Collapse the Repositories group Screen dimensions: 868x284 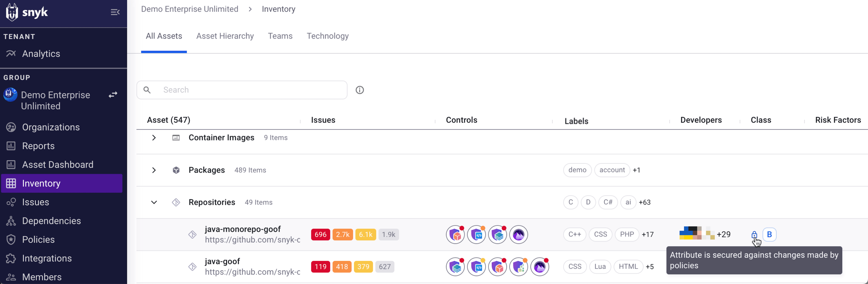tap(154, 202)
